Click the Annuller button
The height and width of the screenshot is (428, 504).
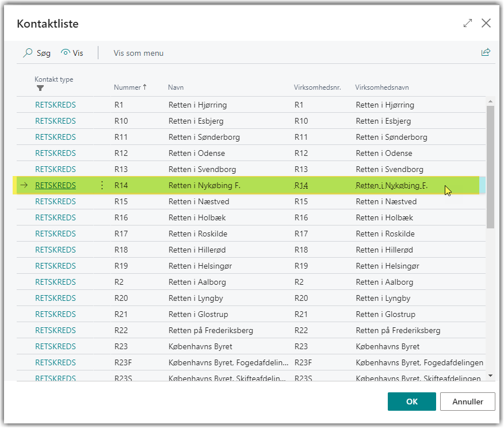(x=468, y=402)
